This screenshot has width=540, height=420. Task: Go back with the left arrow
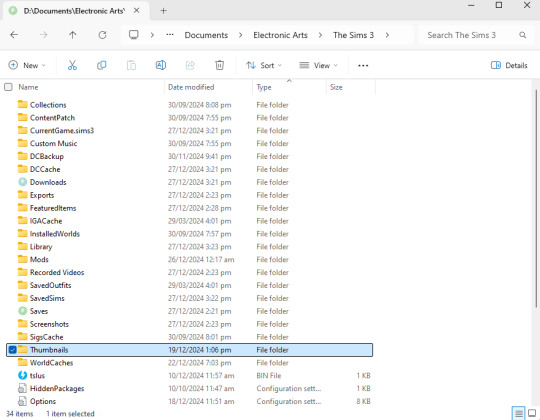(14, 35)
